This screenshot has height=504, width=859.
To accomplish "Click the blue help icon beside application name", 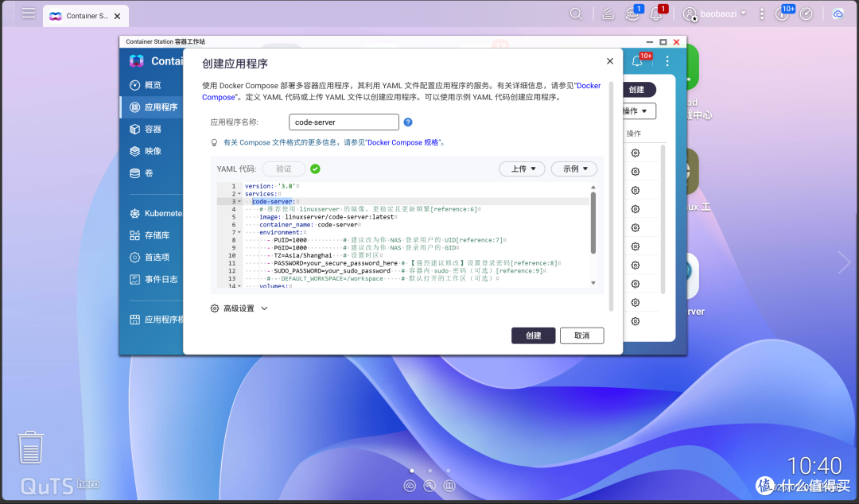I will click(407, 122).
